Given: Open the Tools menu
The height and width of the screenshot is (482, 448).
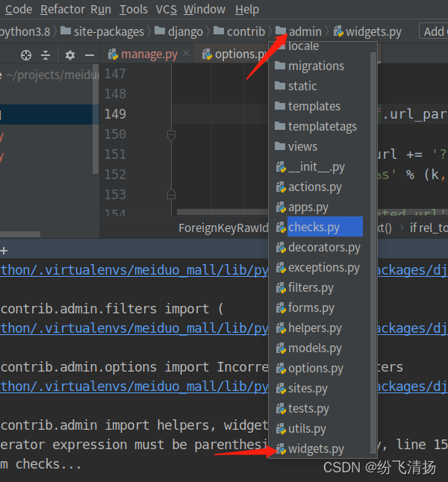Looking at the screenshot, I should click(133, 10).
